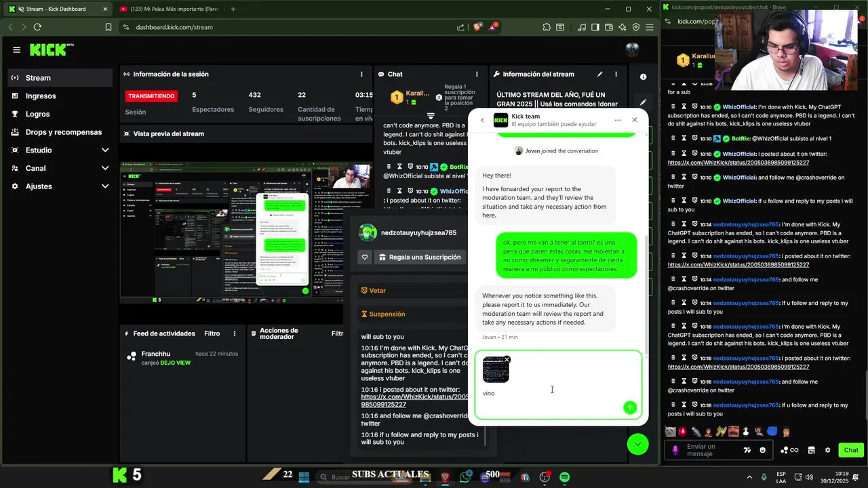Open popout chat settings gear
Viewport: 868px width, 488px height.
tap(827, 450)
